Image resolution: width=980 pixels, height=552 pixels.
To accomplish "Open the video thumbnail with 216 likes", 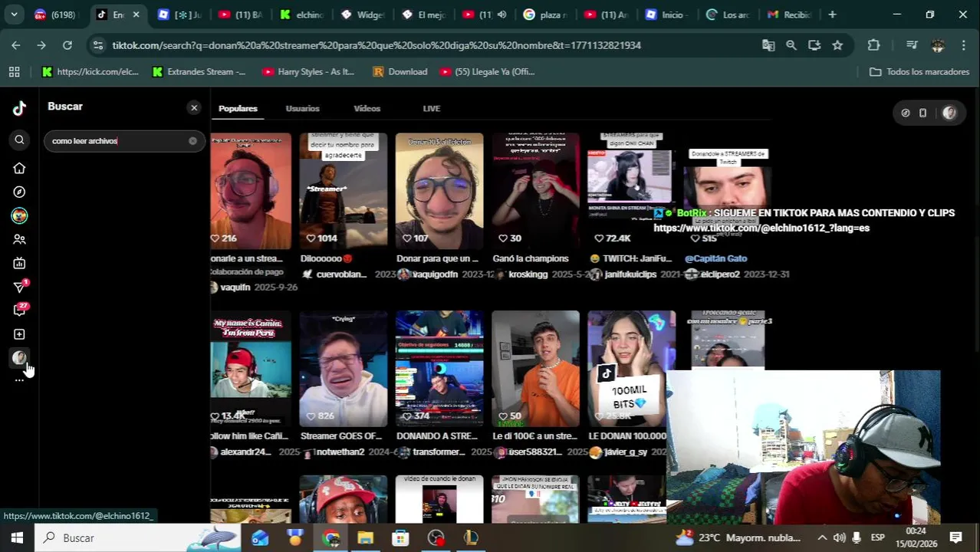I will (x=251, y=191).
